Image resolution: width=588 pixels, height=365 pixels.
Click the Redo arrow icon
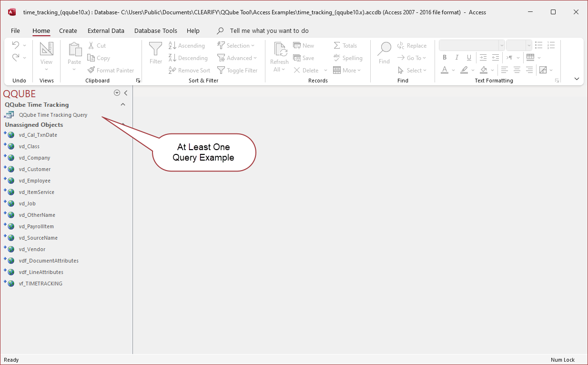[16, 57]
